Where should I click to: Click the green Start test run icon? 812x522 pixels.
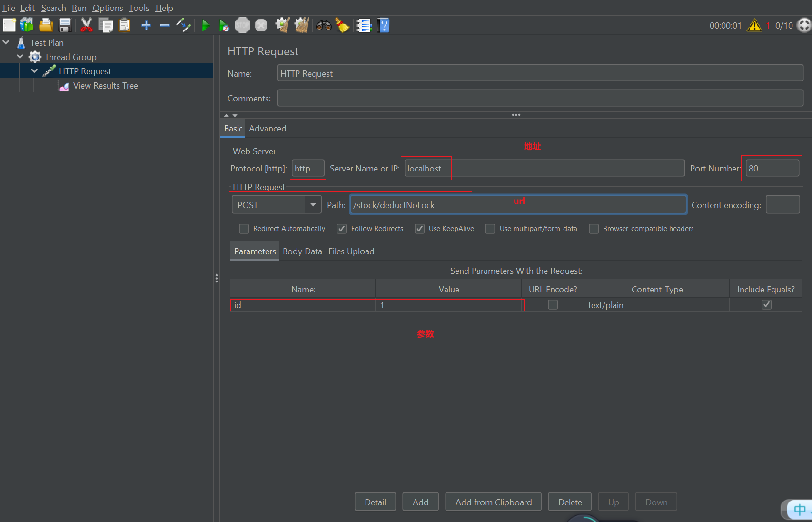point(205,25)
